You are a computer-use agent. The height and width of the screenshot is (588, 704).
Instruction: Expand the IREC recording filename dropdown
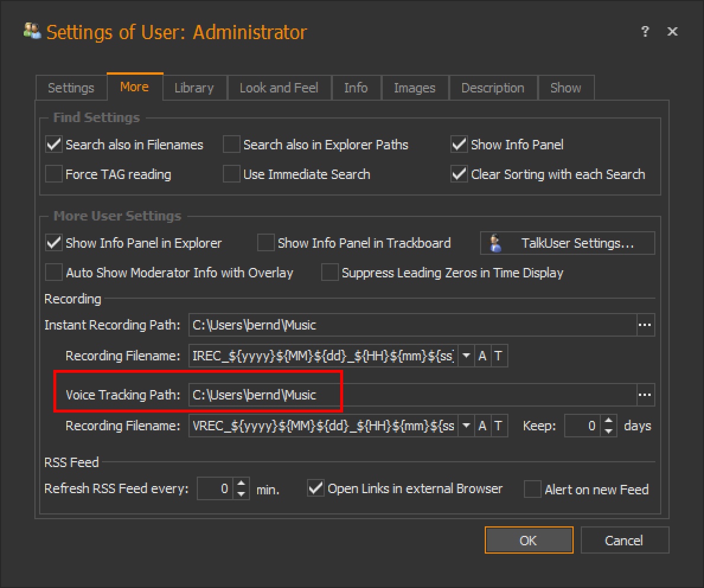(x=466, y=356)
